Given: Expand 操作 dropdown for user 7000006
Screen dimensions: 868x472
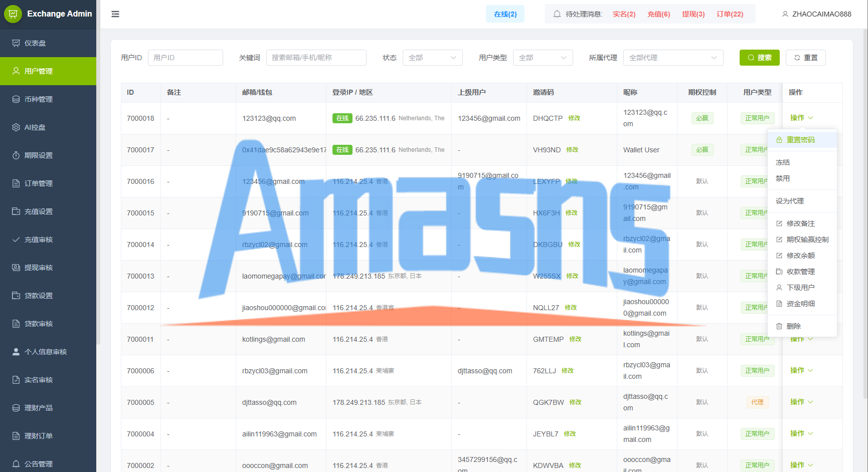Looking at the screenshot, I should tap(801, 370).
